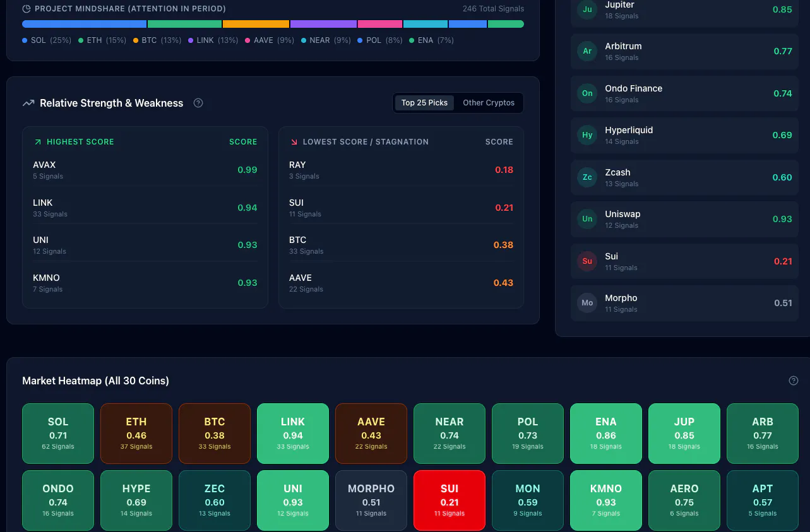Open the Hyperliquid row in sidebar list
This screenshot has height=532, width=810.
pos(684,135)
